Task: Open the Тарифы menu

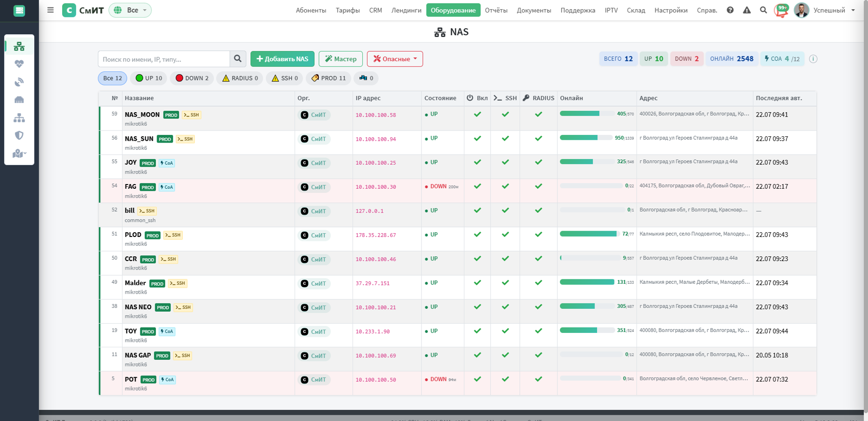Action: pyautogui.click(x=348, y=10)
